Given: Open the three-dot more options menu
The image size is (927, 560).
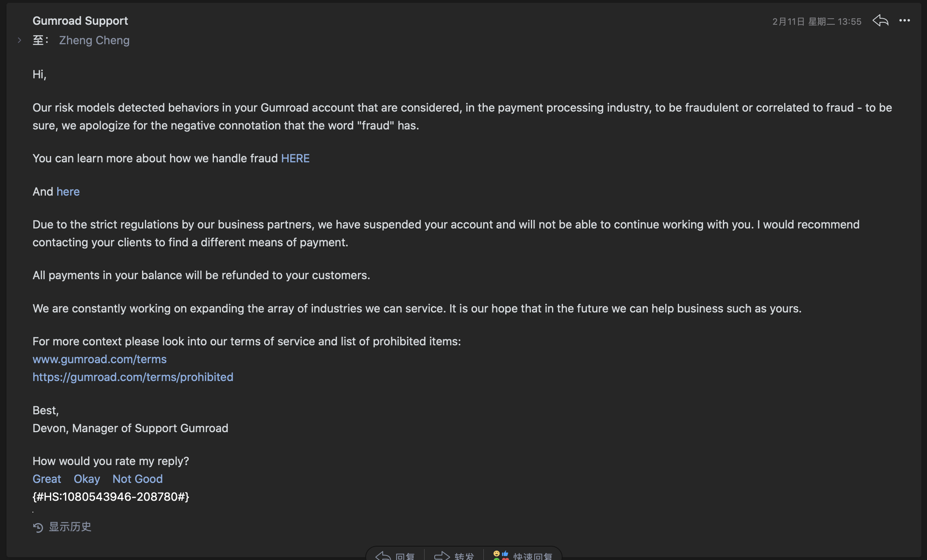Looking at the screenshot, I should click(905, 21).
